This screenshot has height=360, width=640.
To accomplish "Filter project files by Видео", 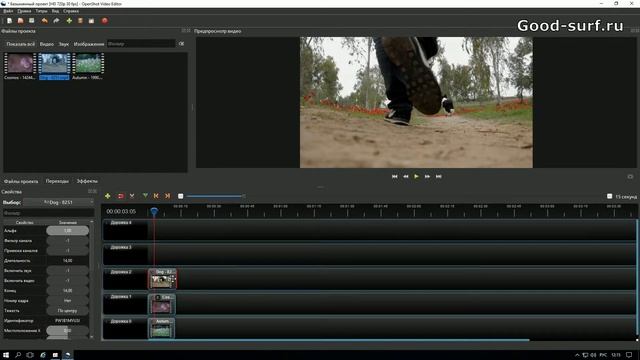I will (47, 44).
